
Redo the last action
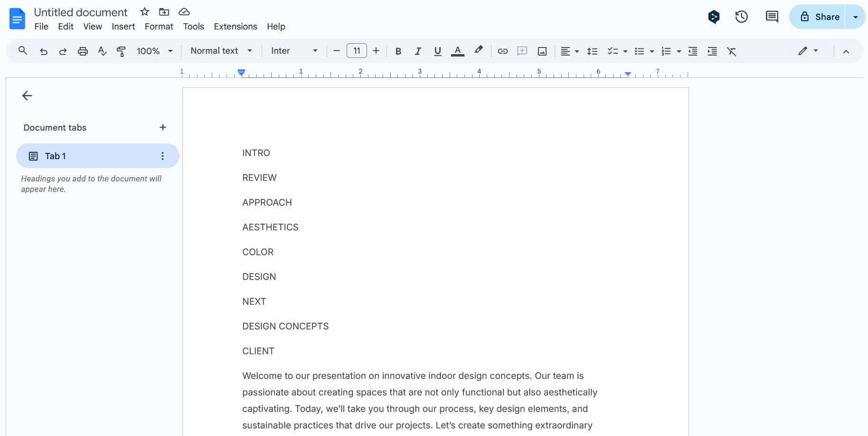(63, 51)
